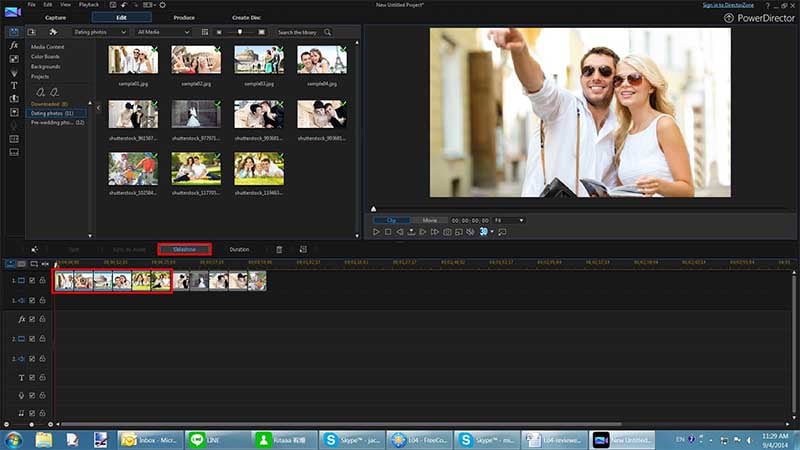Open the Dating photos library dropdown

(x=99, y=32)
